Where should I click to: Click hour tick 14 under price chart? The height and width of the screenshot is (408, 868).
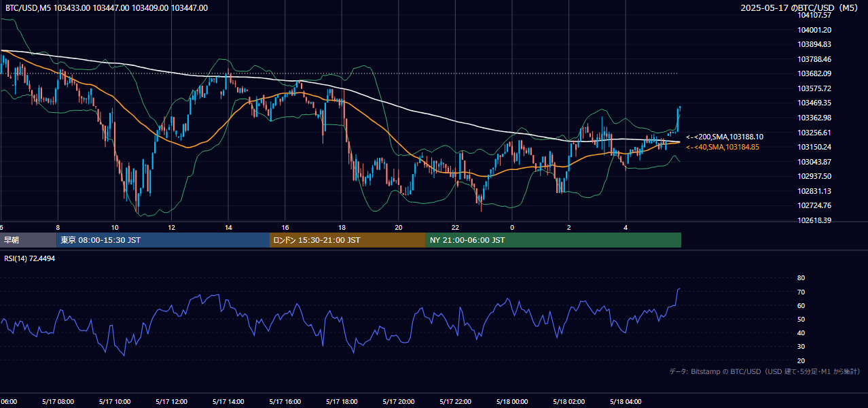coord(228,227)
